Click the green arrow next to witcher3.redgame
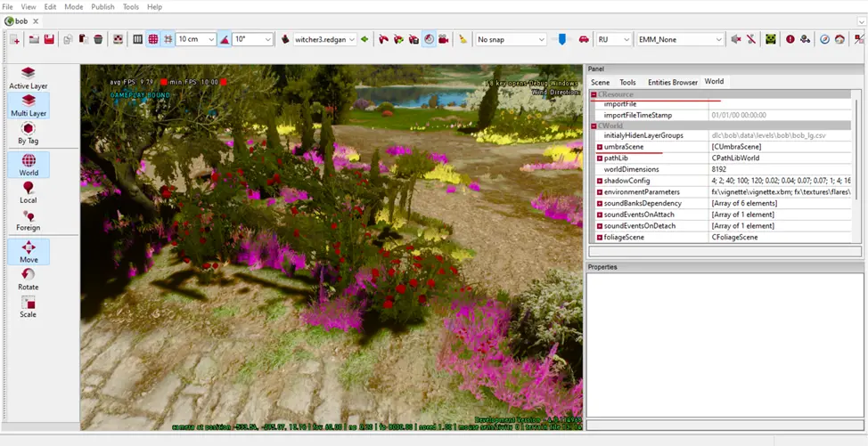 (364, 39)
